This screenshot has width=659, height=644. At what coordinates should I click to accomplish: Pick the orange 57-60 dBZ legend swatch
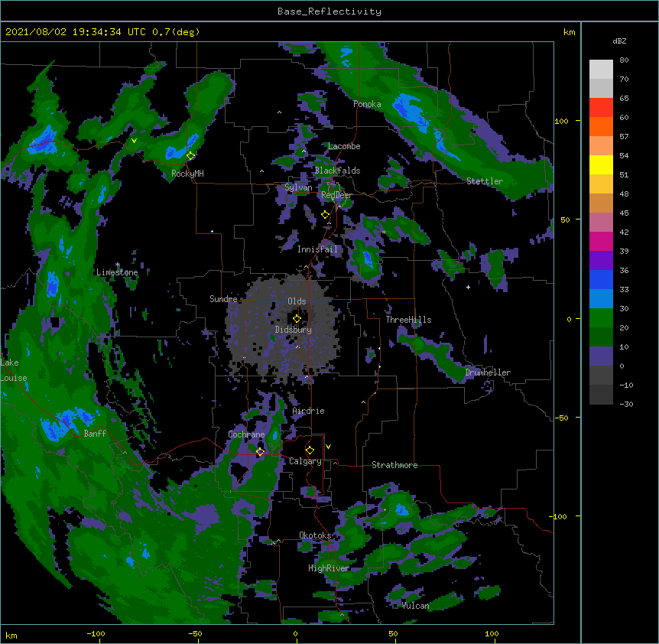[601, 126]
